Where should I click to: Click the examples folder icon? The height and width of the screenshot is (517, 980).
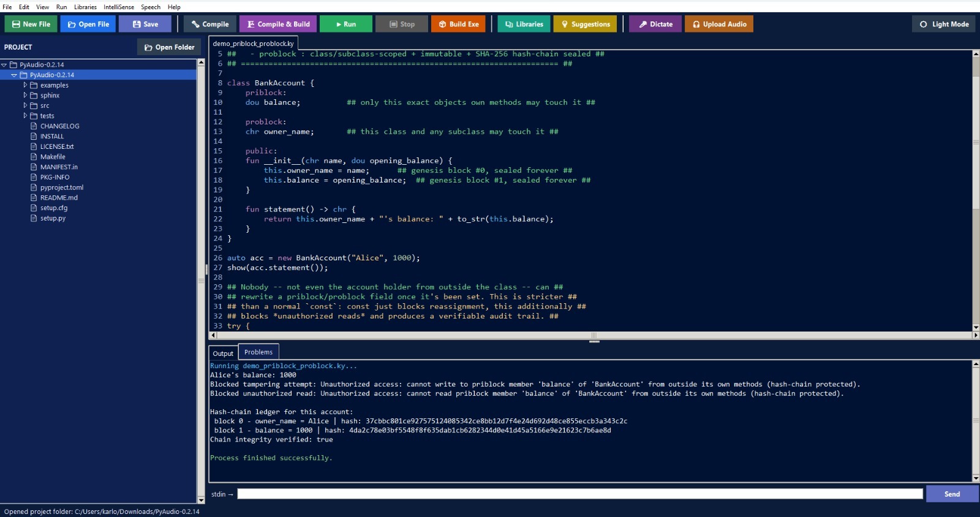coord(34,85)
